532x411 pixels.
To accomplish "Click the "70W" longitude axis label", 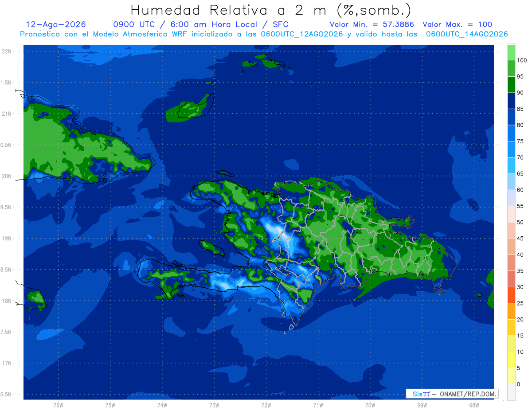I will click(370, 405).
